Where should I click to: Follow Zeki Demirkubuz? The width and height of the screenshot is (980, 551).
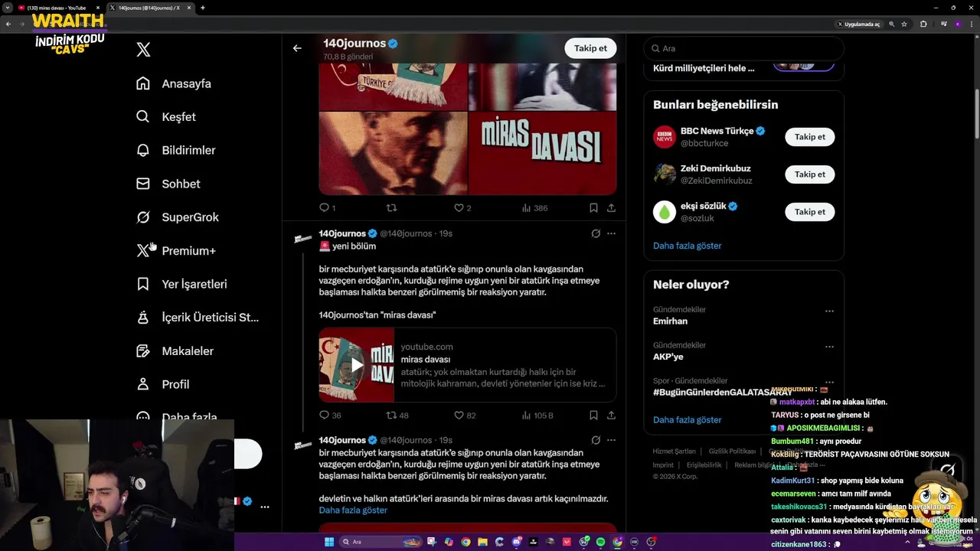(x=809, y=174)
